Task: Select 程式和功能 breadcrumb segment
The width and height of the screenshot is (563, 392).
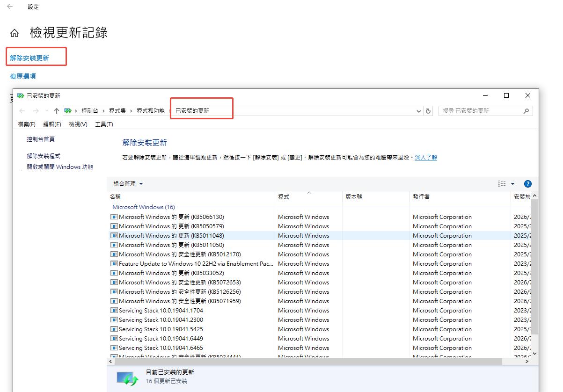Action: tap(151, 111)
